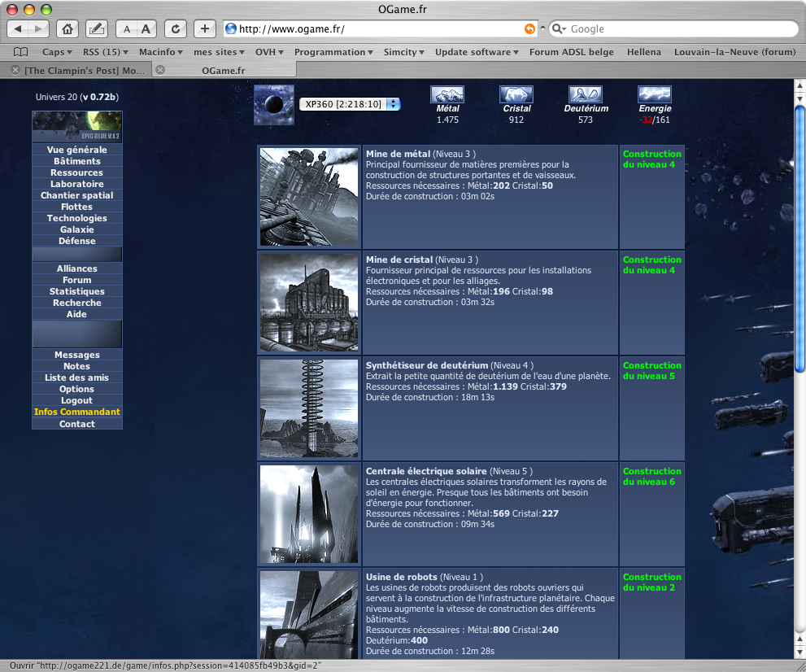Image resolution: width=806 pixels, height=672 pixels.
Task: Expand the Update software bookmarks folder
Action: tap(477, 52)
